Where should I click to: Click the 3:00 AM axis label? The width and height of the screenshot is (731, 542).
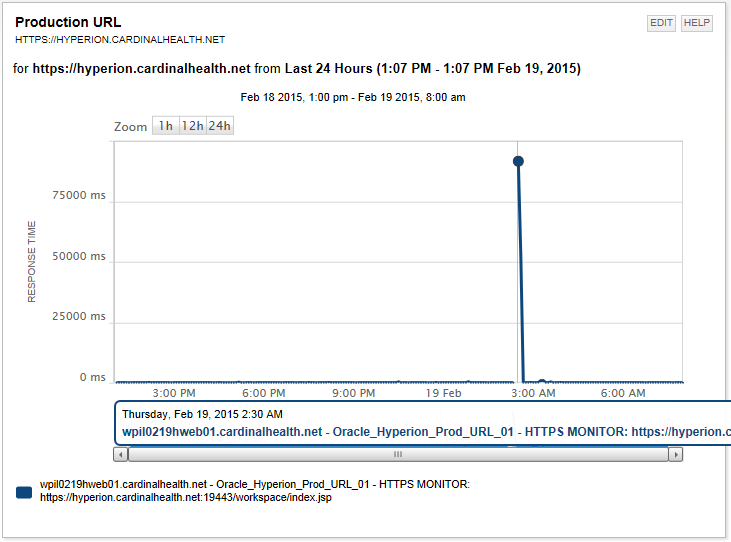(533, 393)
